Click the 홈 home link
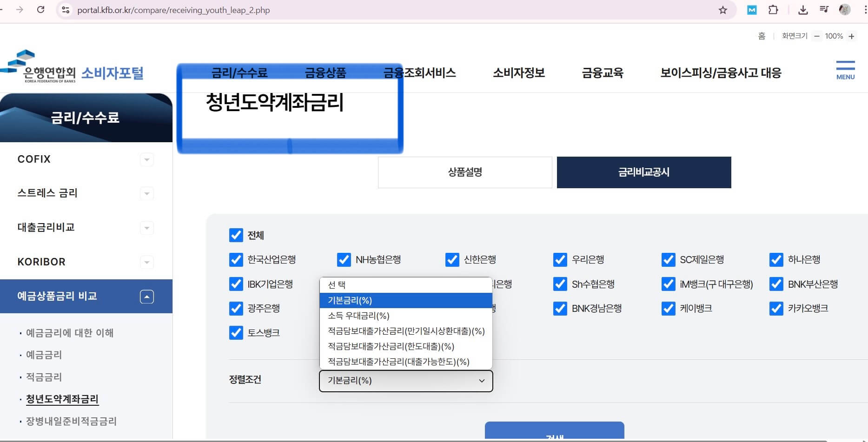Image resolution: width=868 pixels, height=442 pixels. click(761, 36)
